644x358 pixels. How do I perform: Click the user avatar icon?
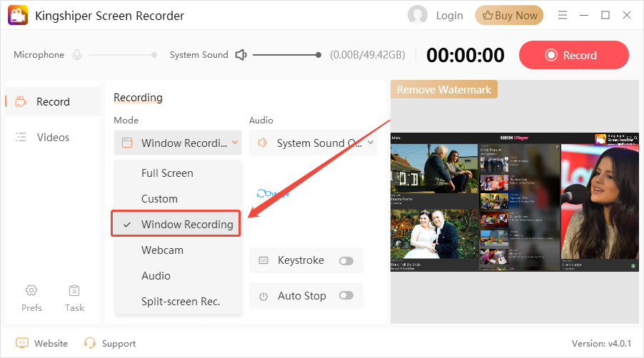(417, 15)
